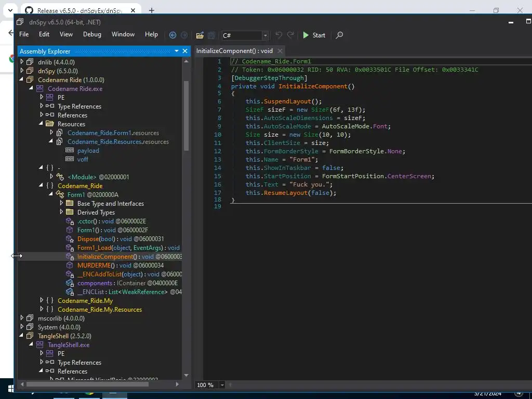Click the TangleShell assembly icon
532x399 pixels.
tap(30, 336)
